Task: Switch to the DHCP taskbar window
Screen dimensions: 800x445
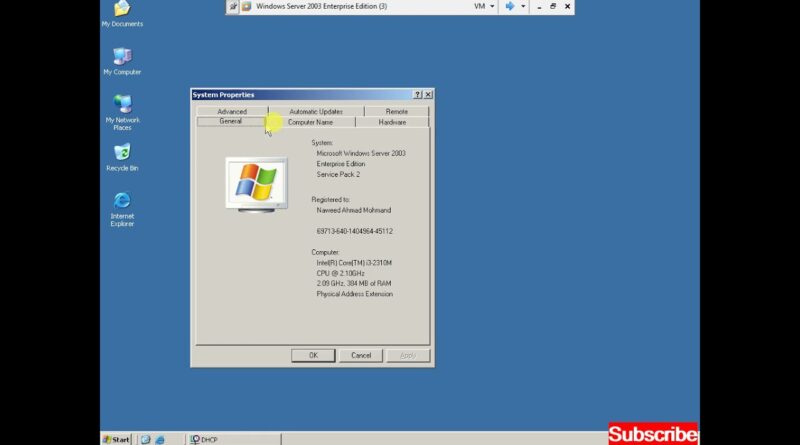Action: (234, 439)
